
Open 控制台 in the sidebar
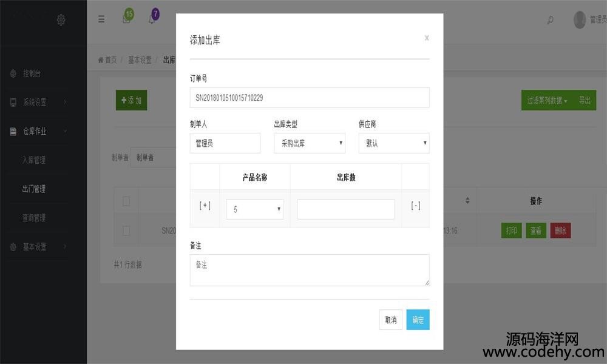32,73
